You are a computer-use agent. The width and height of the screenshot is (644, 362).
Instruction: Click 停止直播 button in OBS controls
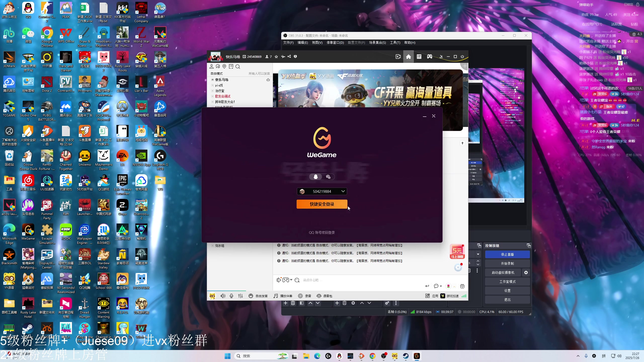click(507, 254)
